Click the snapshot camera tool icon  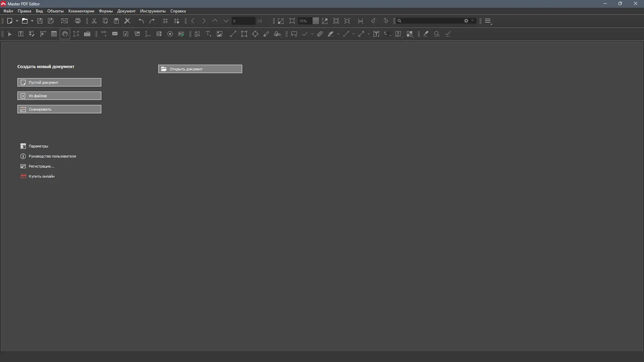pyautogui.click(x=87, y=34)
